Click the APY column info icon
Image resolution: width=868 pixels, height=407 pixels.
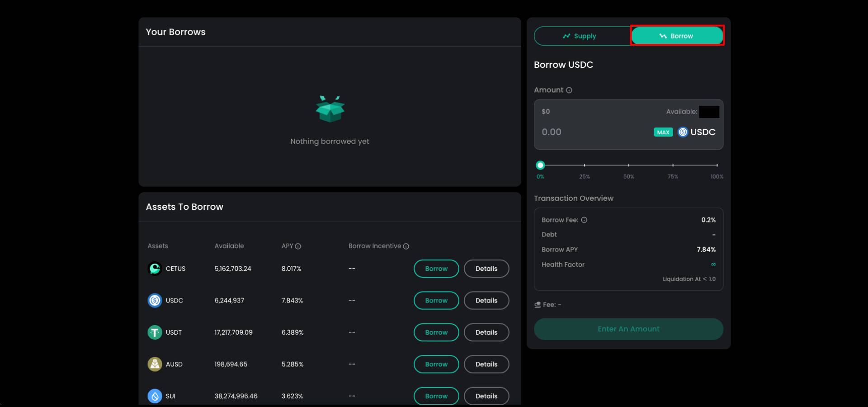pyautogui.click(x=298, y=246)
